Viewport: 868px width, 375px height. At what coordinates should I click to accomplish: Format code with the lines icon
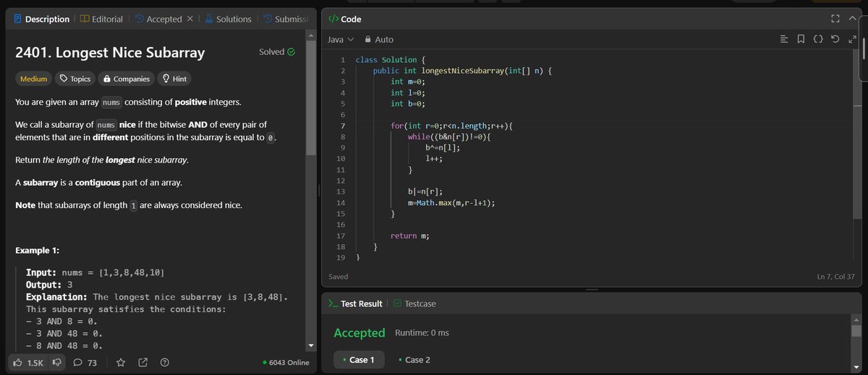[x=784, y=39]
